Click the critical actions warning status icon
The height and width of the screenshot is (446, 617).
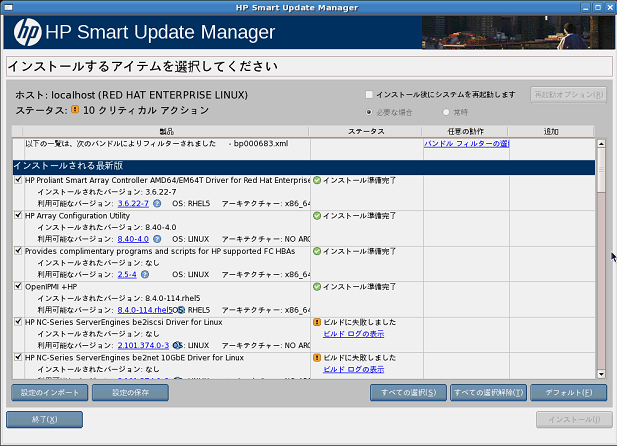click(x=74, y=110)
